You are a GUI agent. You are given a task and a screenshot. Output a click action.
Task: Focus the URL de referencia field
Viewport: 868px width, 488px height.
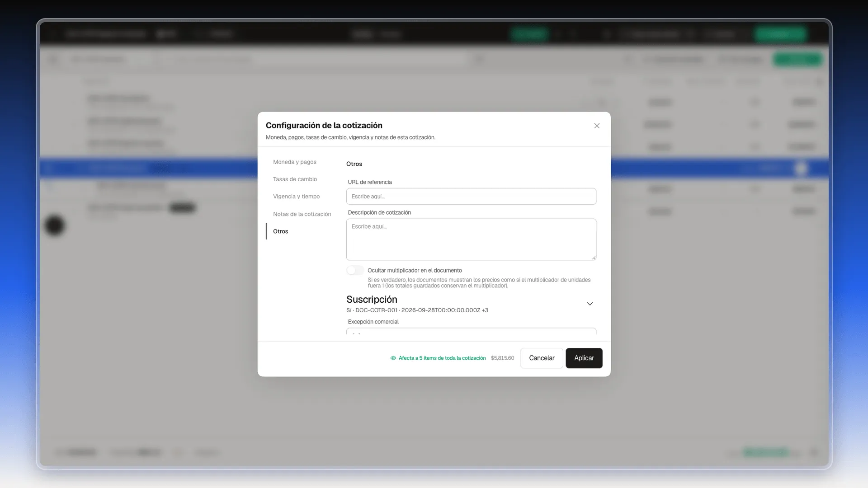(471, 197)
